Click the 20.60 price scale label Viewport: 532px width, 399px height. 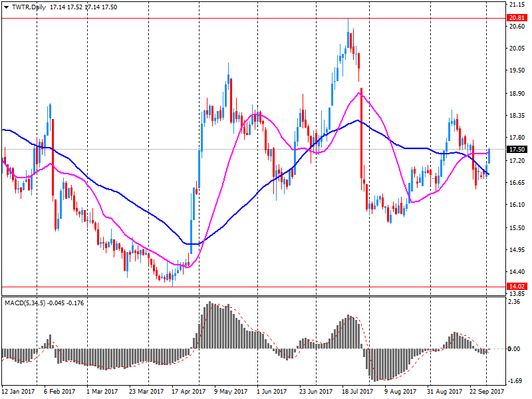coord(517,26)
